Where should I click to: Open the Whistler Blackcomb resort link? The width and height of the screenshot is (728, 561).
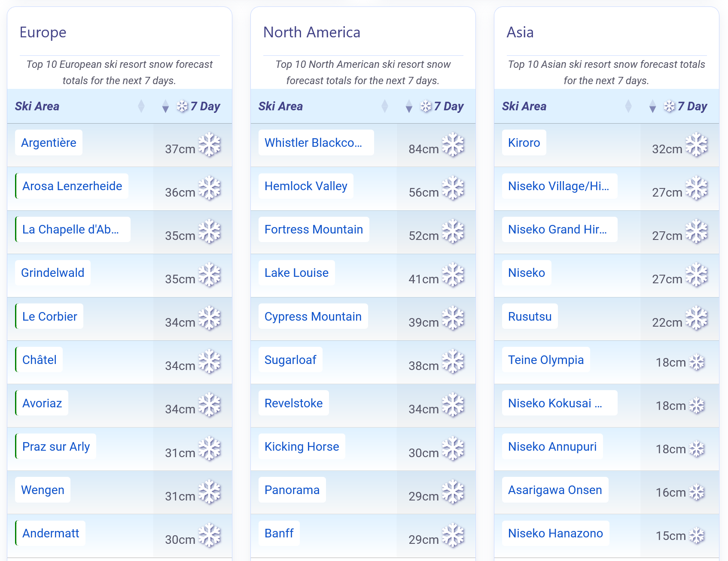[x=313, y=143]
